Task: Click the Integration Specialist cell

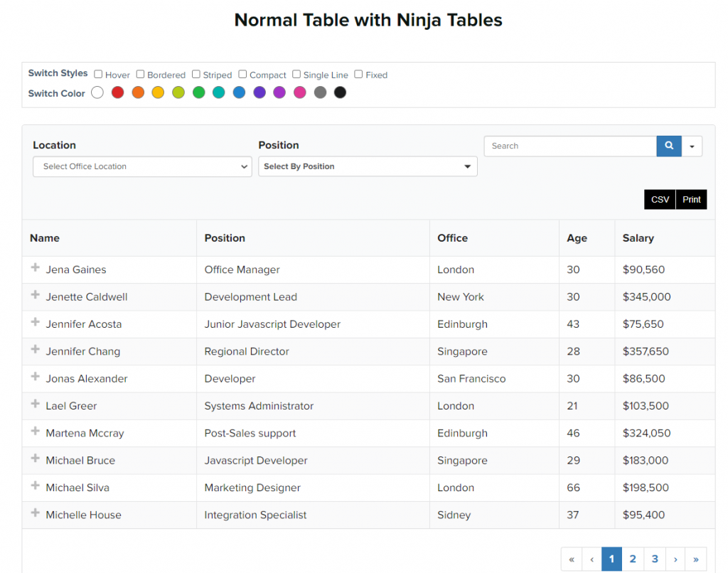Action: (313, 515)
